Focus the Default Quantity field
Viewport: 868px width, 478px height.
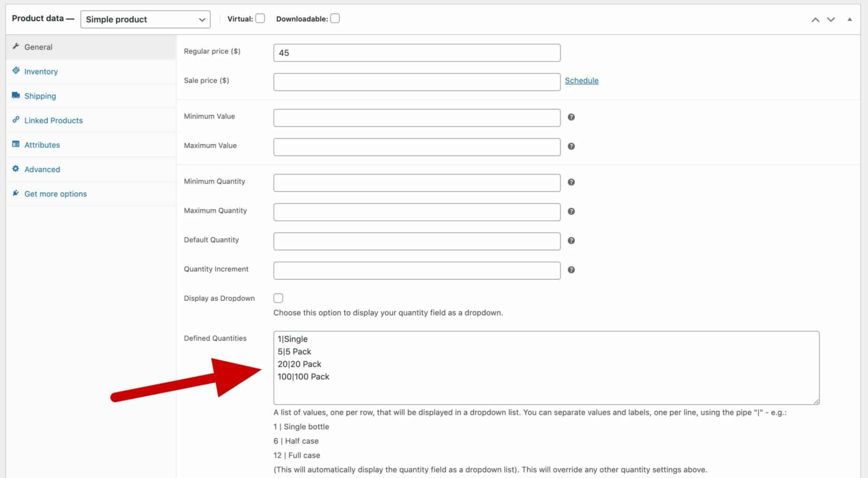(417, 241)
